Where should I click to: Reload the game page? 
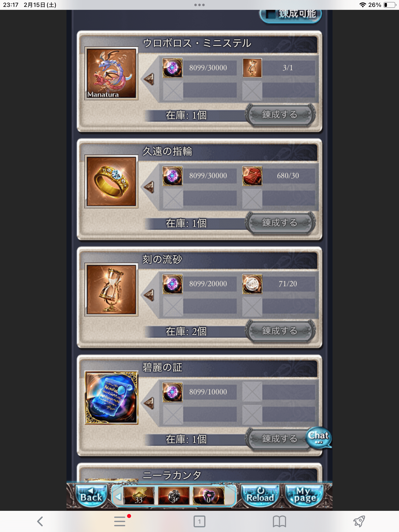tap(260, 495)
